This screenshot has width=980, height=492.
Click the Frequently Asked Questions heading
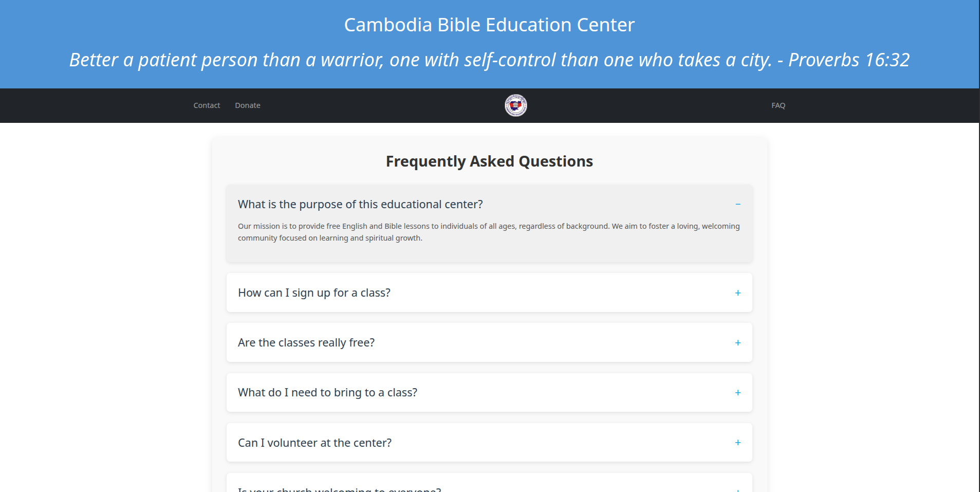tap(489, 161)
